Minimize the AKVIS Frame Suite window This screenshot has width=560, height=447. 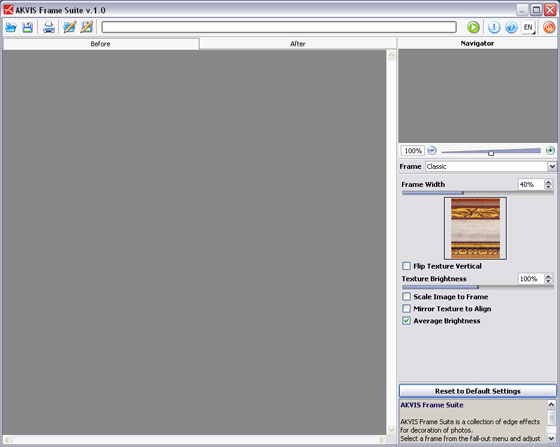[x=522, y=10]
